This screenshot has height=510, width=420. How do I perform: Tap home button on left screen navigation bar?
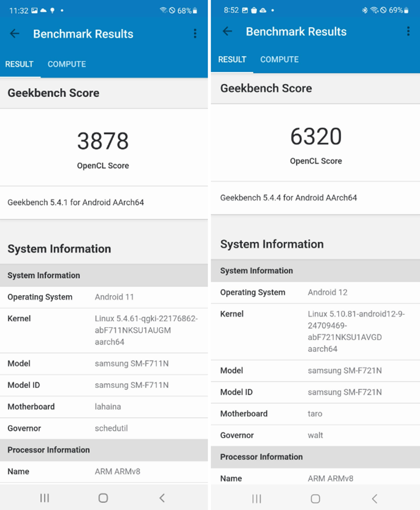tap(103, 498)
